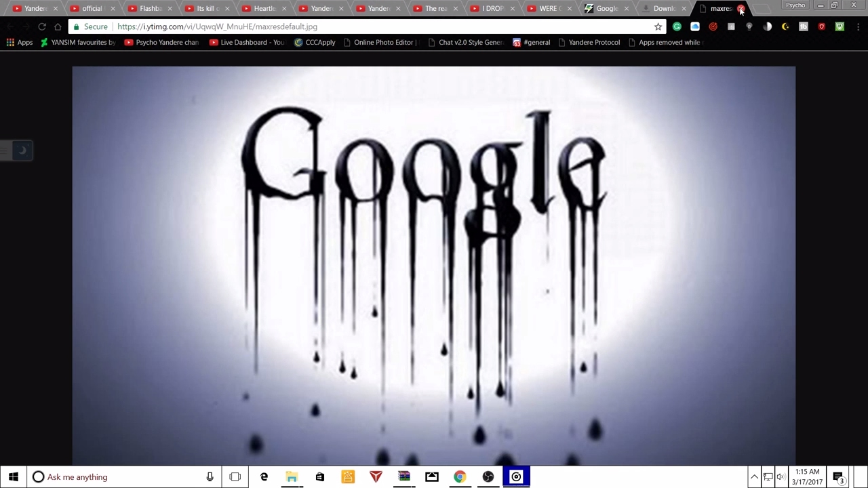868x488 pixels.
Task: Click the lightbulb extension icon
Action: pyautogui.click(x=749, y=26)
